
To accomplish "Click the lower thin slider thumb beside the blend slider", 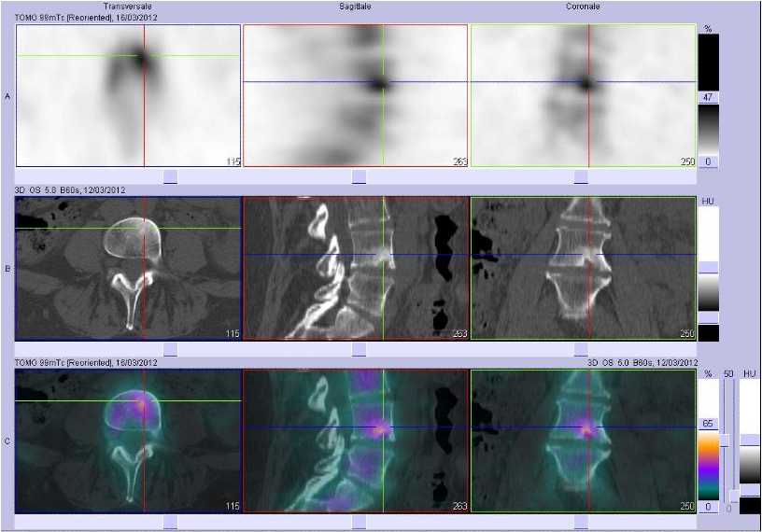I will click(x=735, y=496).
